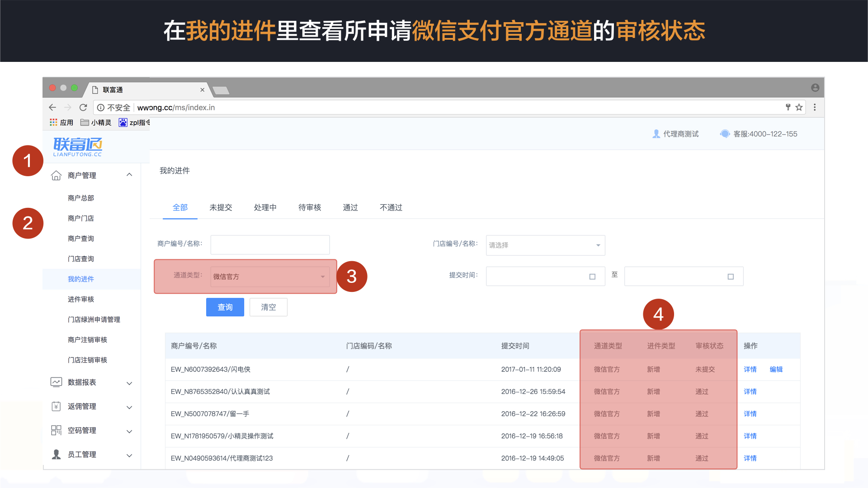
Task: Click EW_N6007392643/闪电侠 cell
Action: click(x=210, y=369)
